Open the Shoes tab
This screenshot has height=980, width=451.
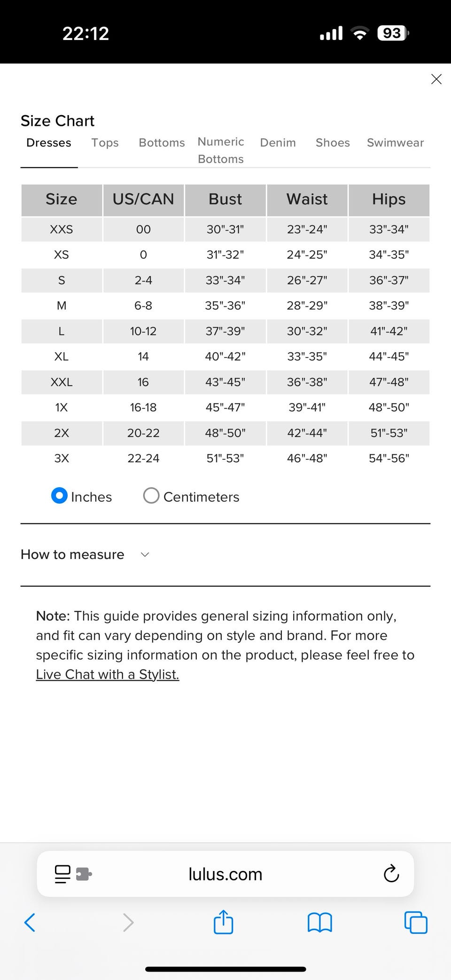[333, 143]
